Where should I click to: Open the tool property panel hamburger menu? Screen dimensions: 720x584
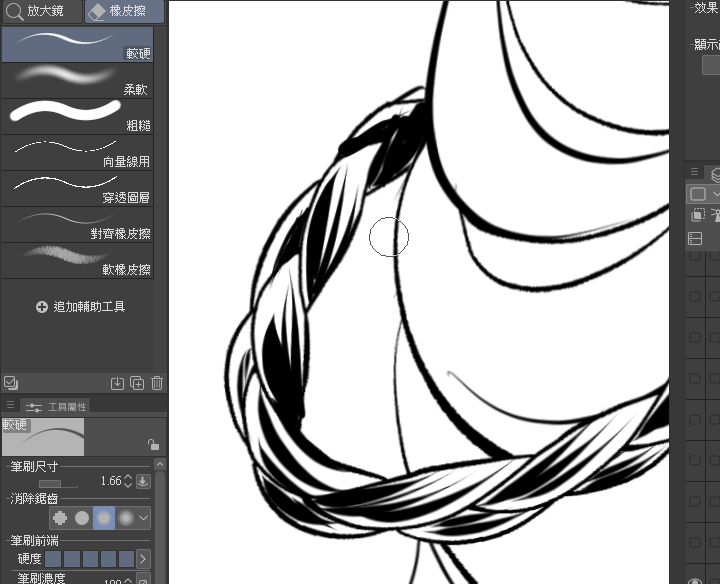pos(10,405)
